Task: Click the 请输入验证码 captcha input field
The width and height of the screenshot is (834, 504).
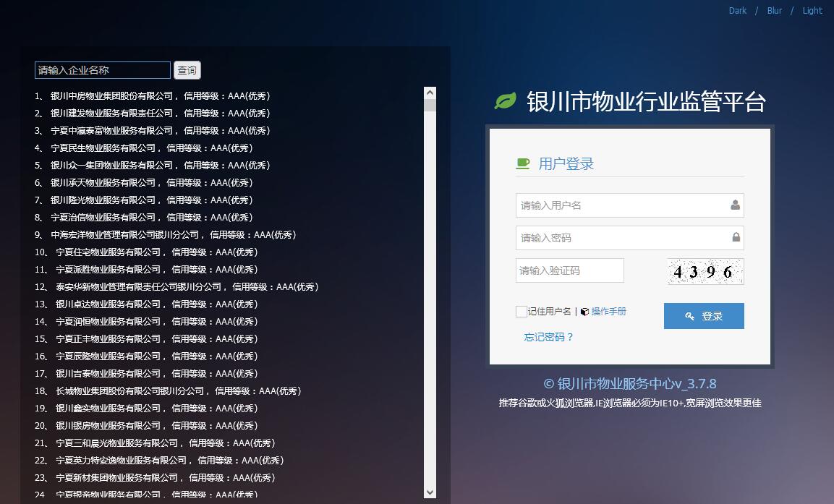Action: [569, 270]
